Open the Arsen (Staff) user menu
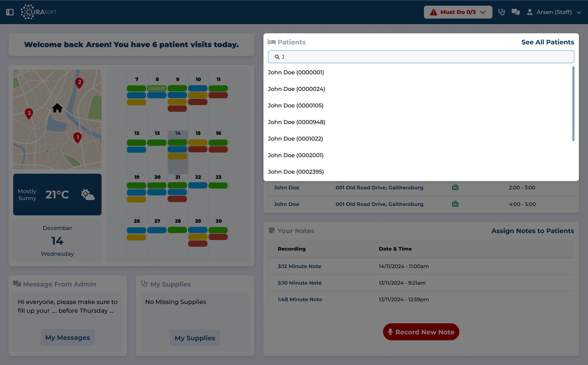Viewport: 588px width, 365px height. point(554,12)
